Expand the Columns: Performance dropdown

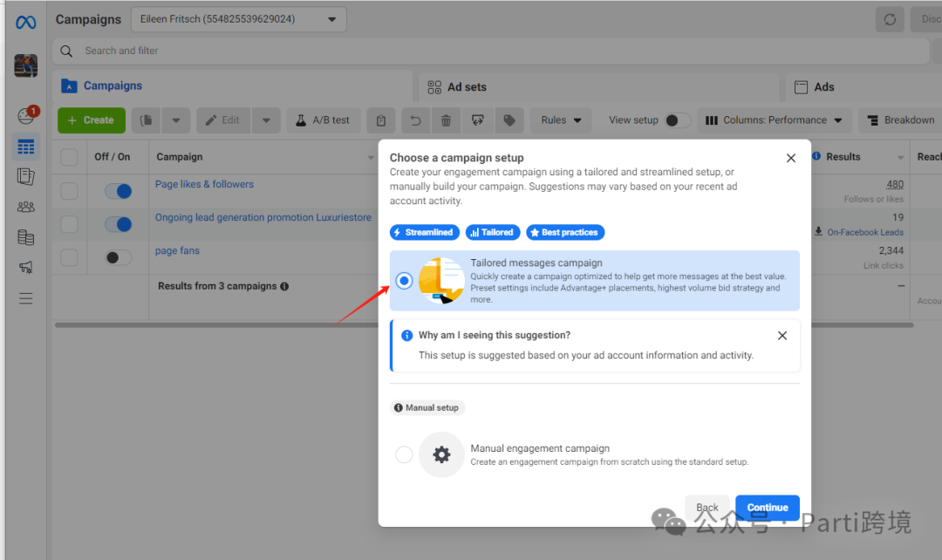click(775, 120)
